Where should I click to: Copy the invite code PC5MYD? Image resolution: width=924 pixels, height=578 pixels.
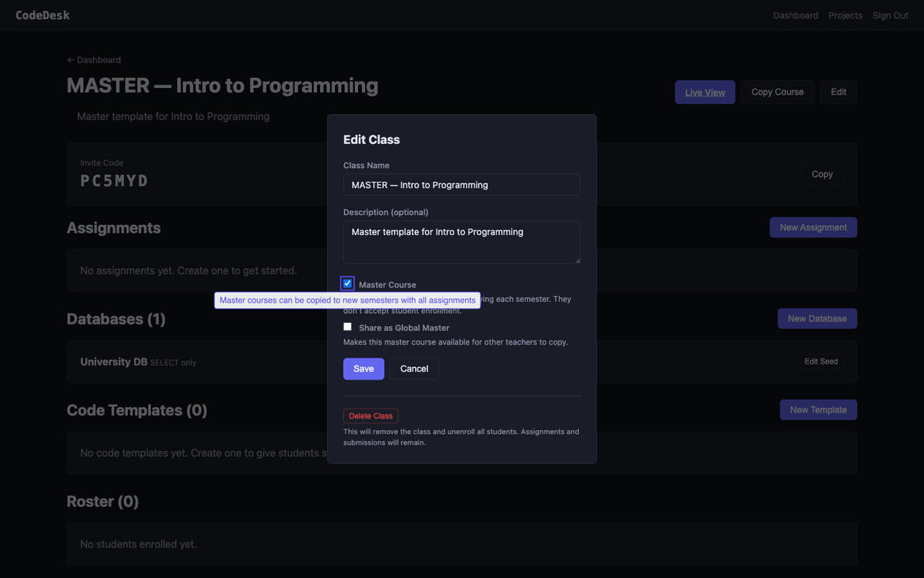pos(822,173)
